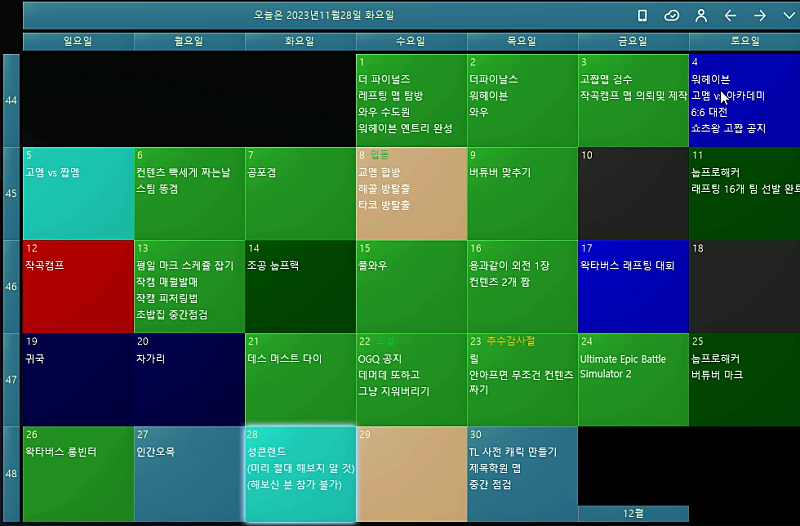
Task: Open event '작캠 매월발매'
Action: click(x=167, y=282)
